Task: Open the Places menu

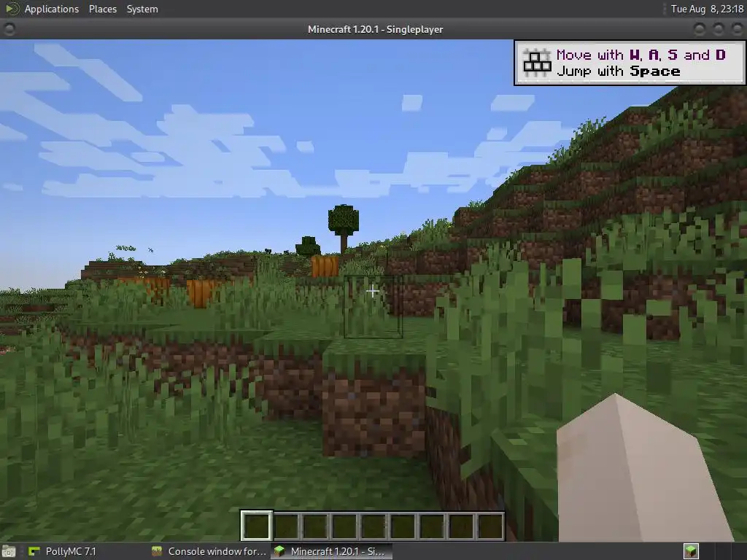Action: point(102,9)
